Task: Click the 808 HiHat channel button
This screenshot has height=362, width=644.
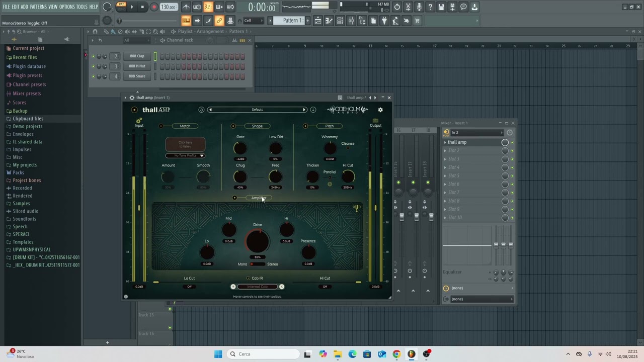Action: pos(137,66)
